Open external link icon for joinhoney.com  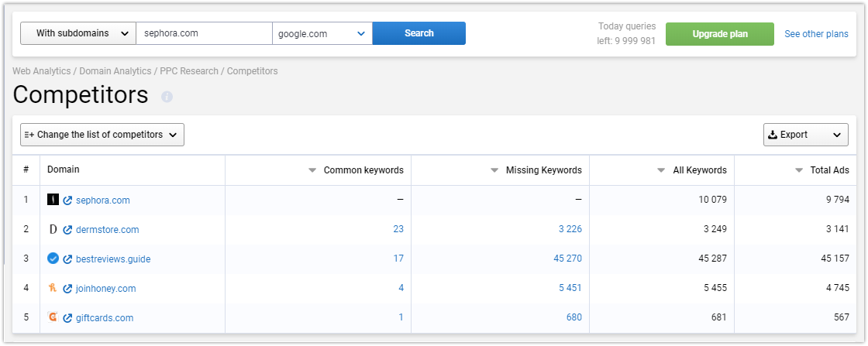coord(67,289)
